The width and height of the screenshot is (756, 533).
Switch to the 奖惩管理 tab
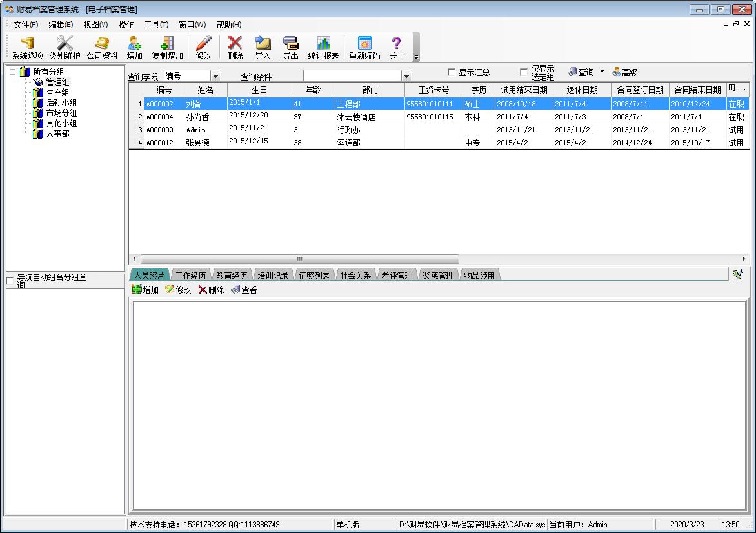click(x=438, y=276)
